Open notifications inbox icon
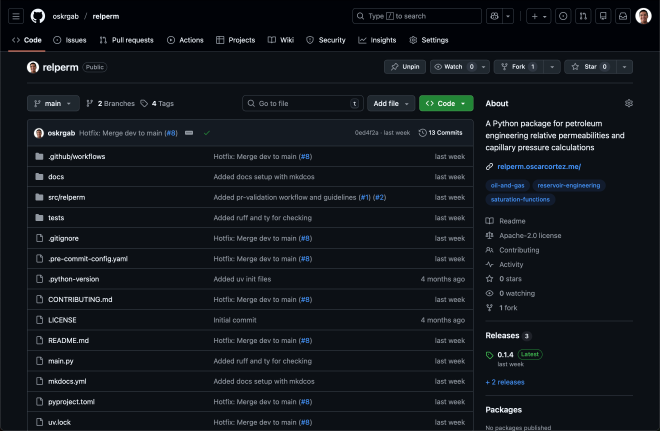This screenshot has height=431, width=660. (x=623, y=16)
